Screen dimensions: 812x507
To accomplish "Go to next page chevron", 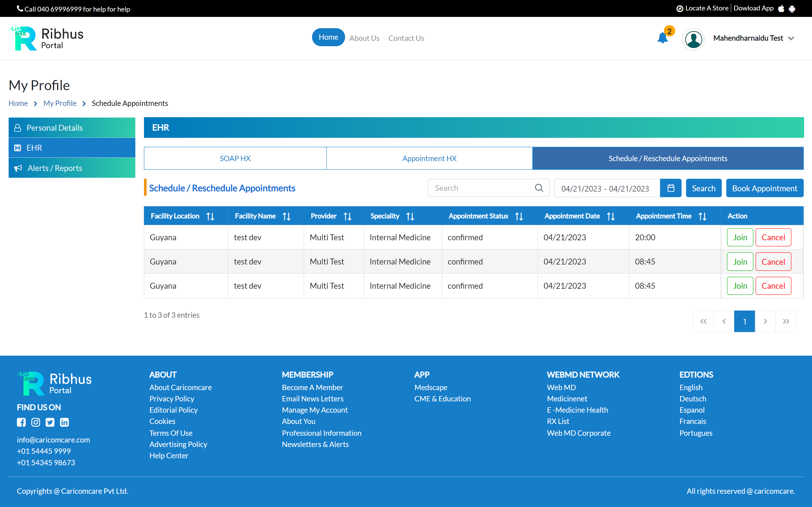I will 765,321.
